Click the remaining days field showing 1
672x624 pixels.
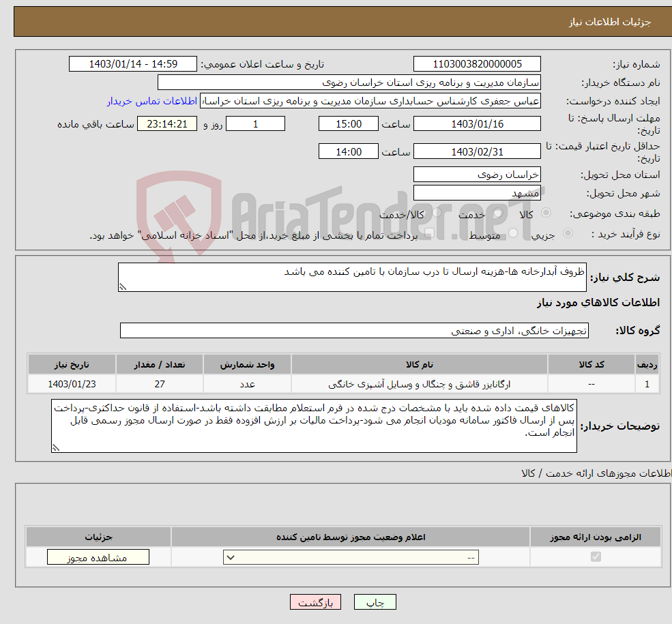(255, 123)
